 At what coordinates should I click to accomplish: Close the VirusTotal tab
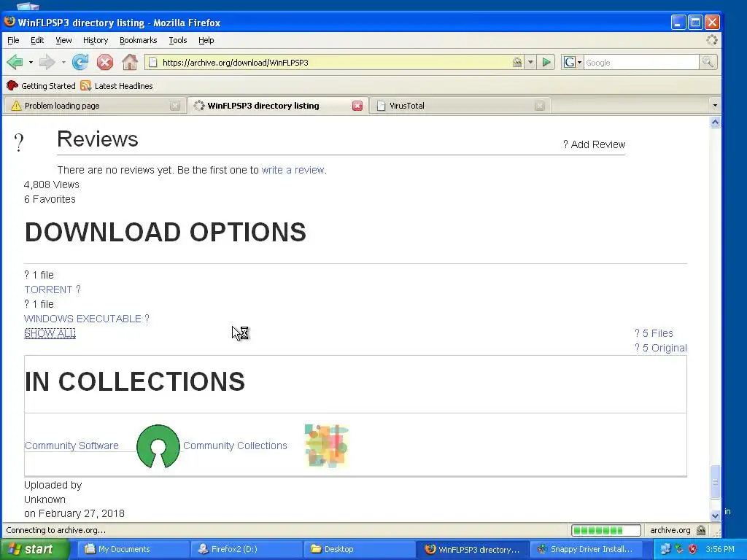539,106
